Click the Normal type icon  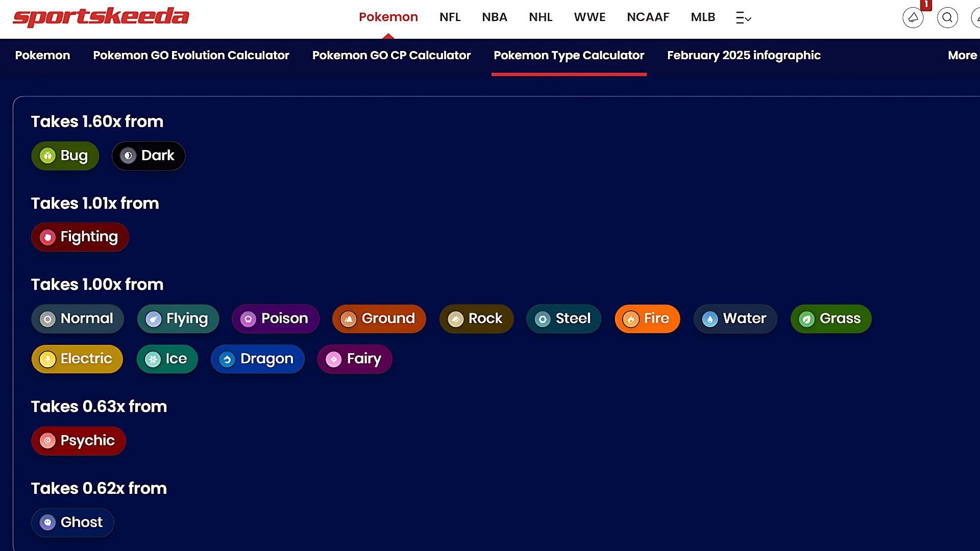47,319
